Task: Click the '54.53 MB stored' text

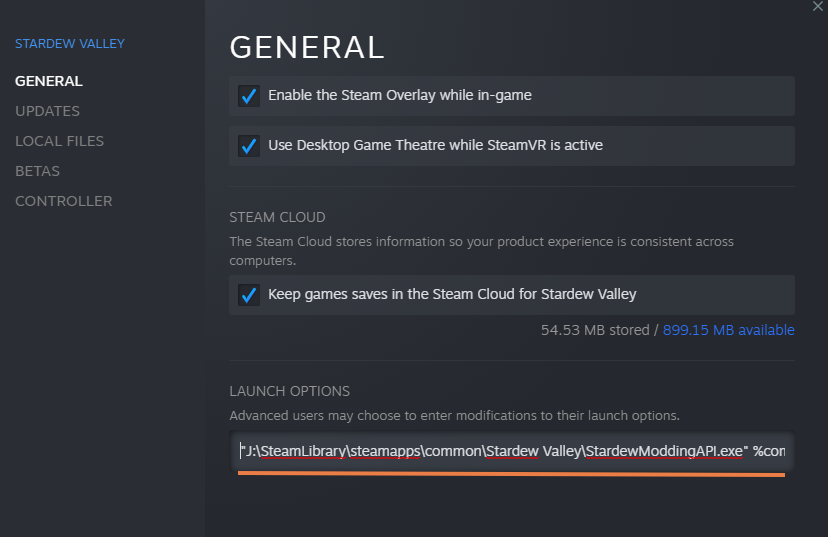Action: [x=595, y=330]
